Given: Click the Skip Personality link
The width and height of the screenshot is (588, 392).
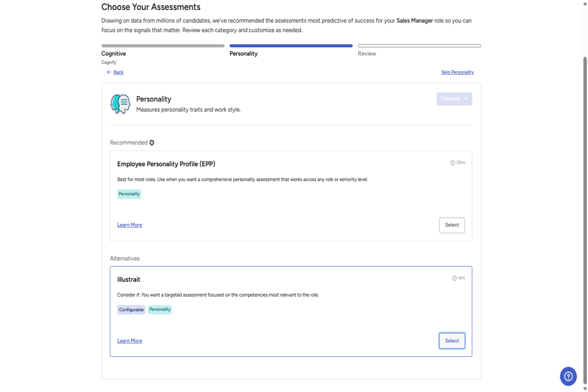Looking at the screenshot, I should (458, 72).
